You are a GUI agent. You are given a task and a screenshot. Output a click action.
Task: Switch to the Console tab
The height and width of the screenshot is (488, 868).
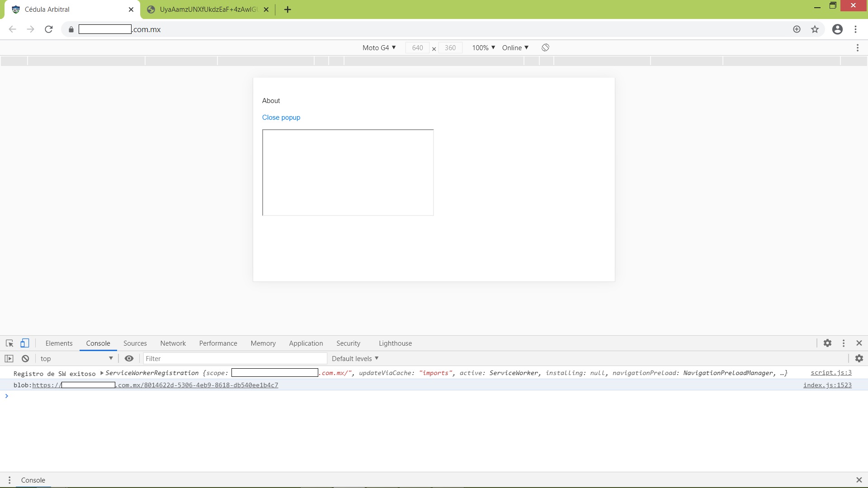98,343
